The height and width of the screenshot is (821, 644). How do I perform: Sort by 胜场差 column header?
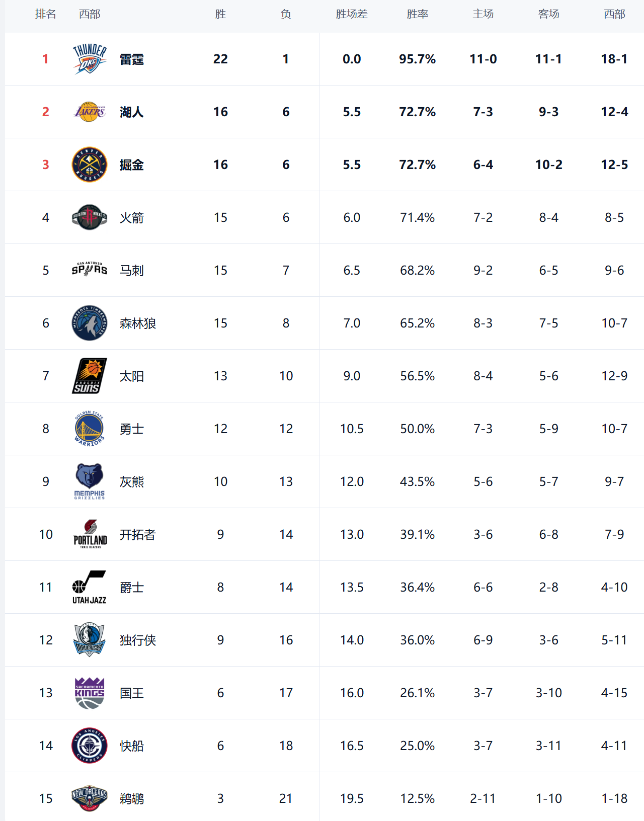pos(352,14)
